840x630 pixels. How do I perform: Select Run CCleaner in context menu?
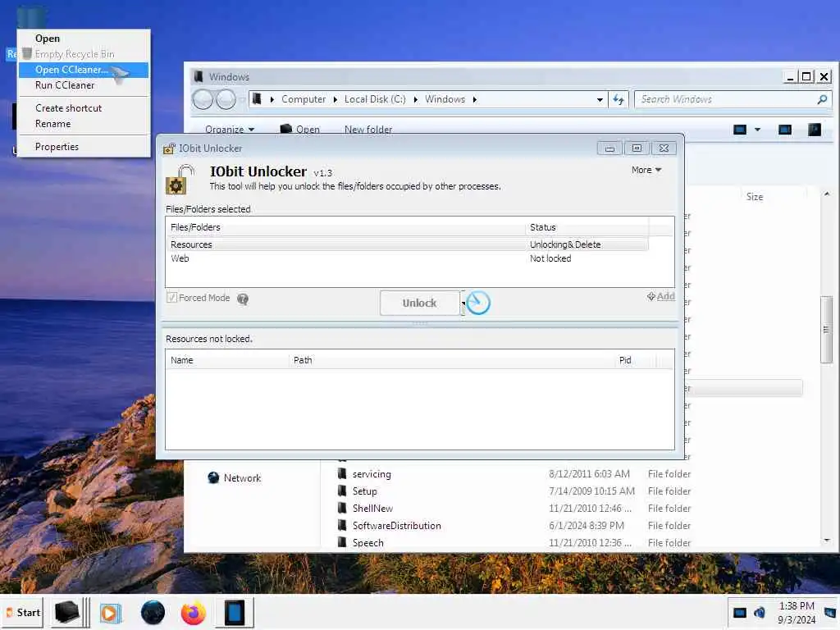pyautogui.click(x=84, y=85)
